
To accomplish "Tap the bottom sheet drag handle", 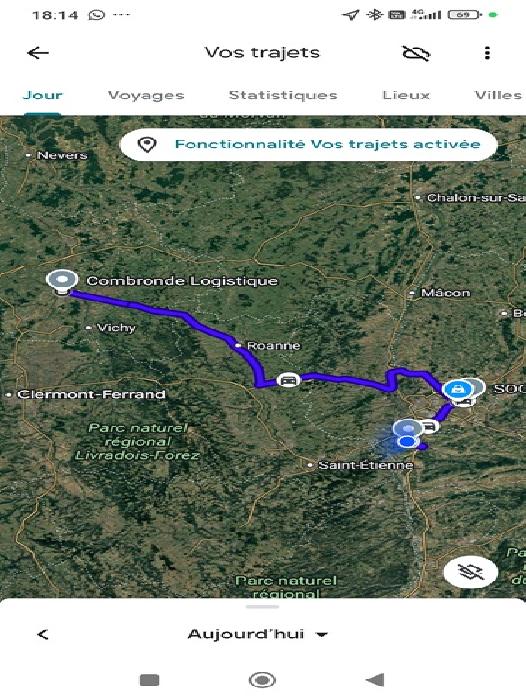I will click(x=263, y=607).
